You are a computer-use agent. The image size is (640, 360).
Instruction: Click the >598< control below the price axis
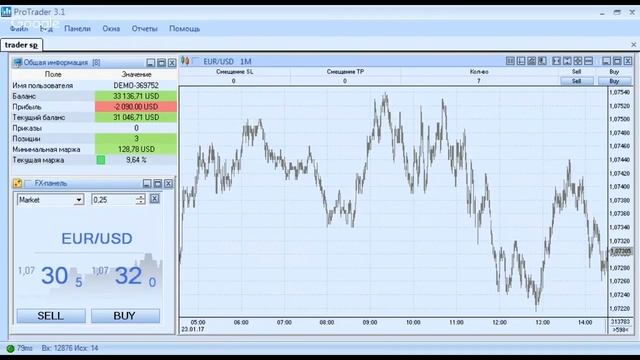tap(620, 330)
